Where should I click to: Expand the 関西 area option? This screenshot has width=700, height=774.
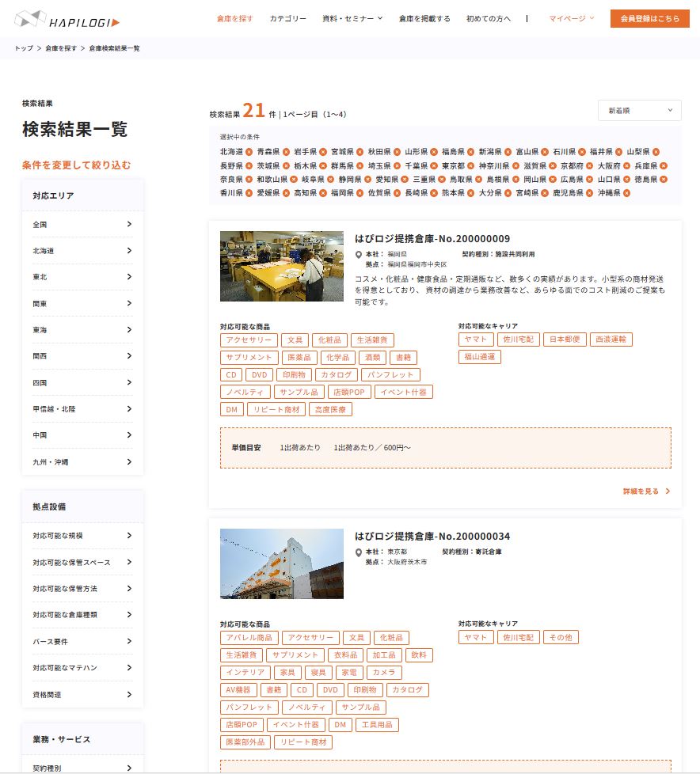click(x=82, y=356)
